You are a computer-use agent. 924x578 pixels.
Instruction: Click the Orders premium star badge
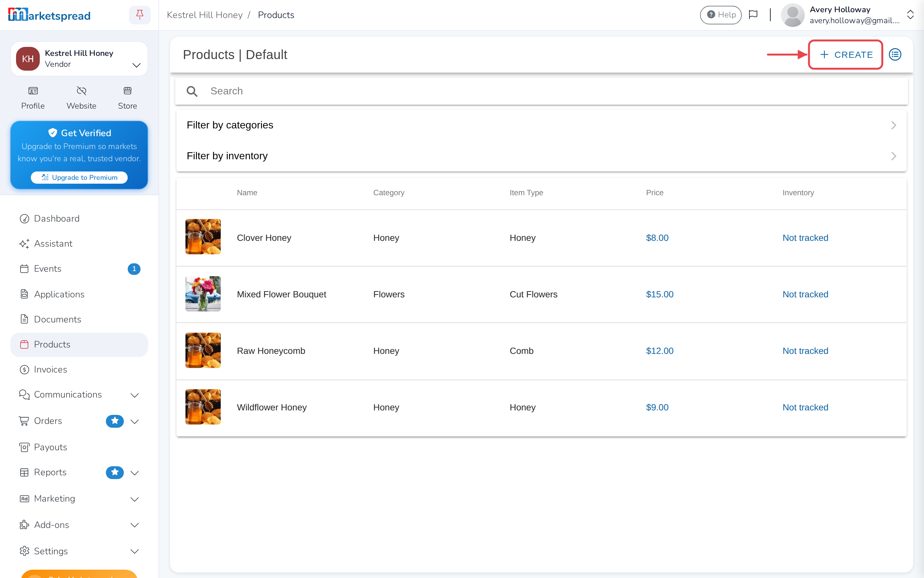(x=115, y=421)
